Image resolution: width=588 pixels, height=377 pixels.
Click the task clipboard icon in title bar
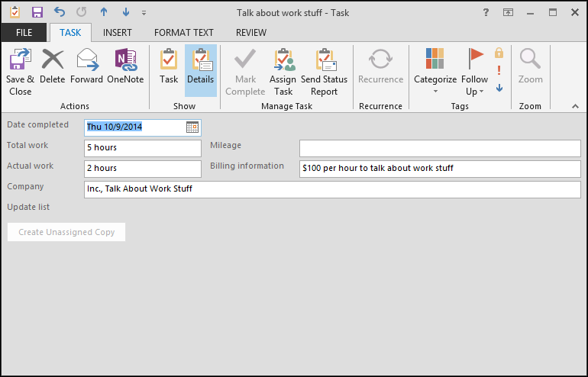tap(15, 12)
